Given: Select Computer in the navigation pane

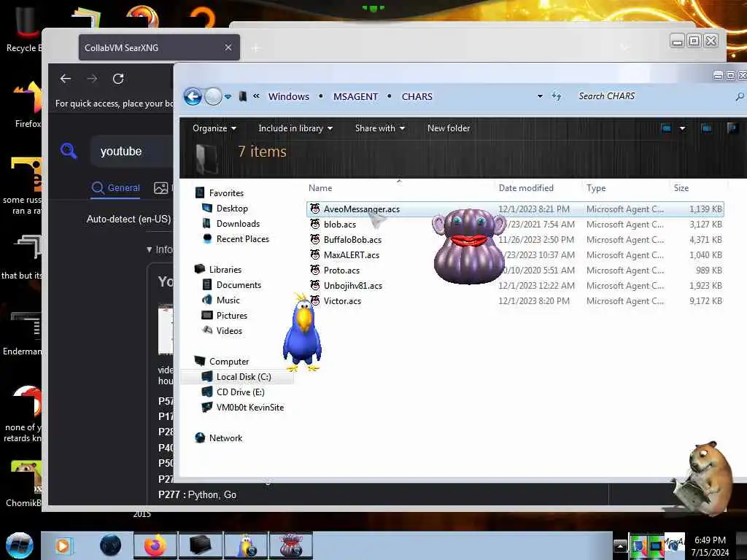Looking at the screenshot, I should pyautogui.click(x=229, y=362).
